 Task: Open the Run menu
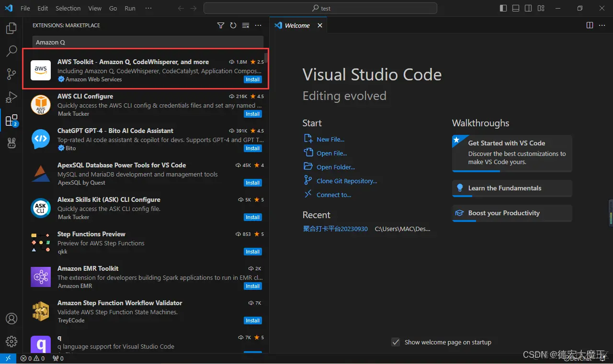[x=130, y=8]
